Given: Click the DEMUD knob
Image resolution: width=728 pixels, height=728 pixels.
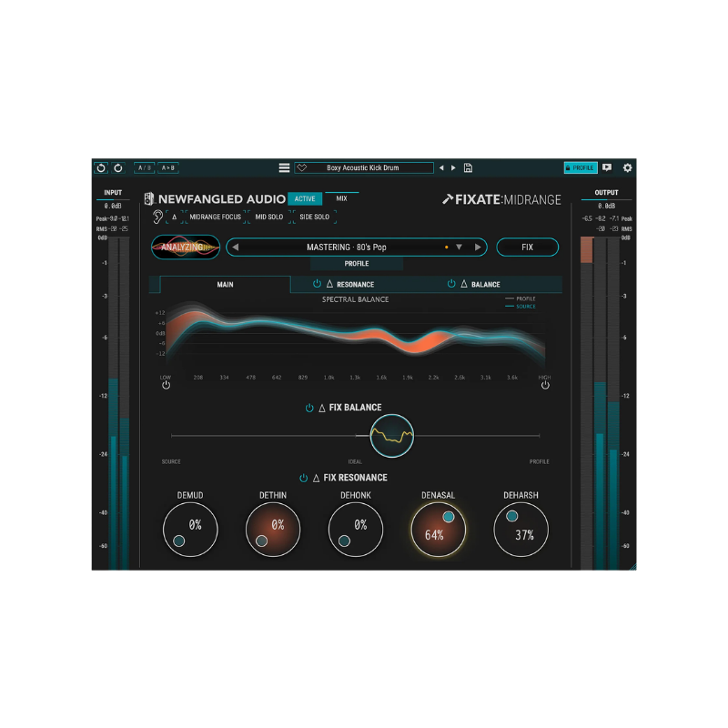Looking at the screenshot, I should pyautogui.click(x=190, y=530).
